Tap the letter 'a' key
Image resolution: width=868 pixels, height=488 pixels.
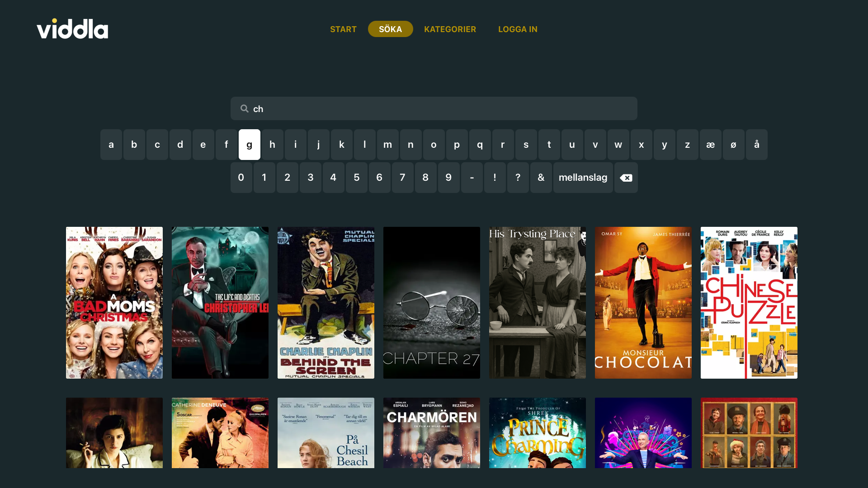(x=111, y=145)
